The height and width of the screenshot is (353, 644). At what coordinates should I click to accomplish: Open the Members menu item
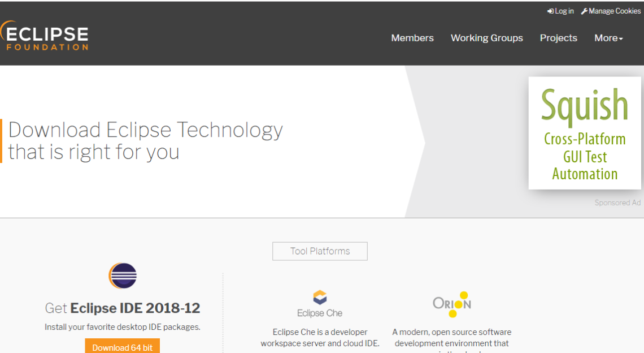pyautogui.click(x=412, y=38)
